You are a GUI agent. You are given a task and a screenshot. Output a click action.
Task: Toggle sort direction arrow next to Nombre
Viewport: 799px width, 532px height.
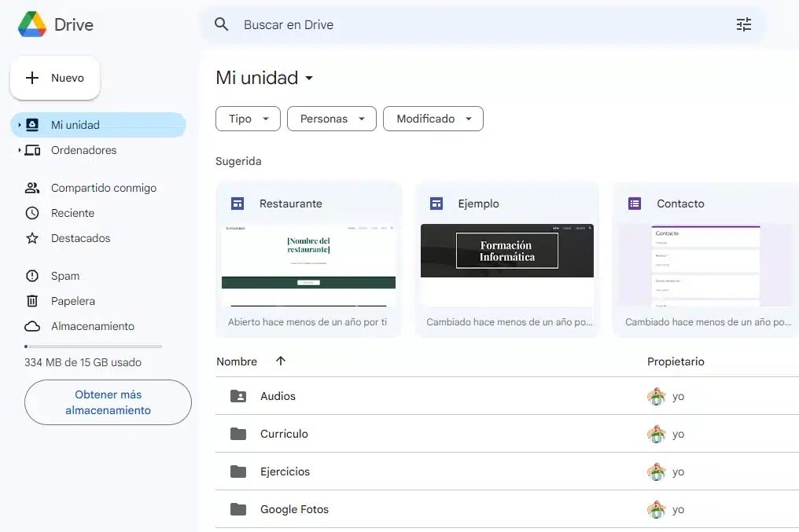pos(280,361)
